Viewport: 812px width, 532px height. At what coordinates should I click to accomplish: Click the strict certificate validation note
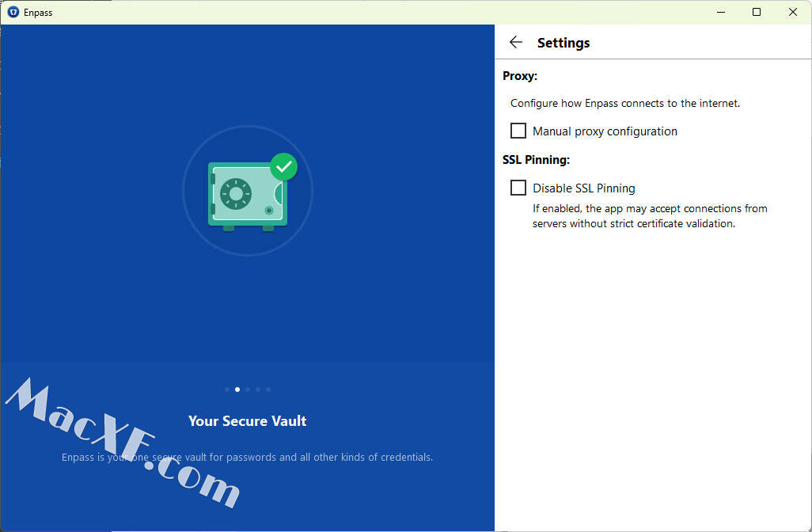[x=650, y=216]
